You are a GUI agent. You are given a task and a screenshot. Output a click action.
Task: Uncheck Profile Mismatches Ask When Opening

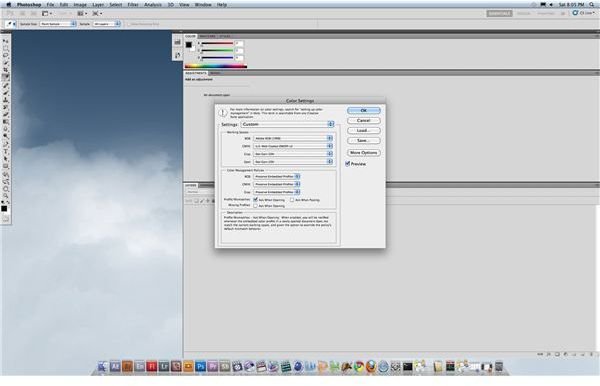click(x=255, y=200)
